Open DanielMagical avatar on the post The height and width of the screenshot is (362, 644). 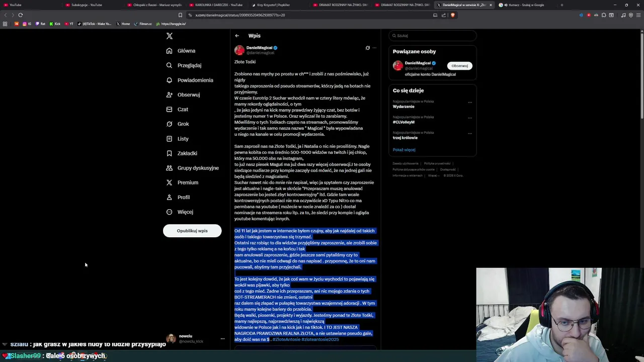pyautogui.click(x=239, y=50)
